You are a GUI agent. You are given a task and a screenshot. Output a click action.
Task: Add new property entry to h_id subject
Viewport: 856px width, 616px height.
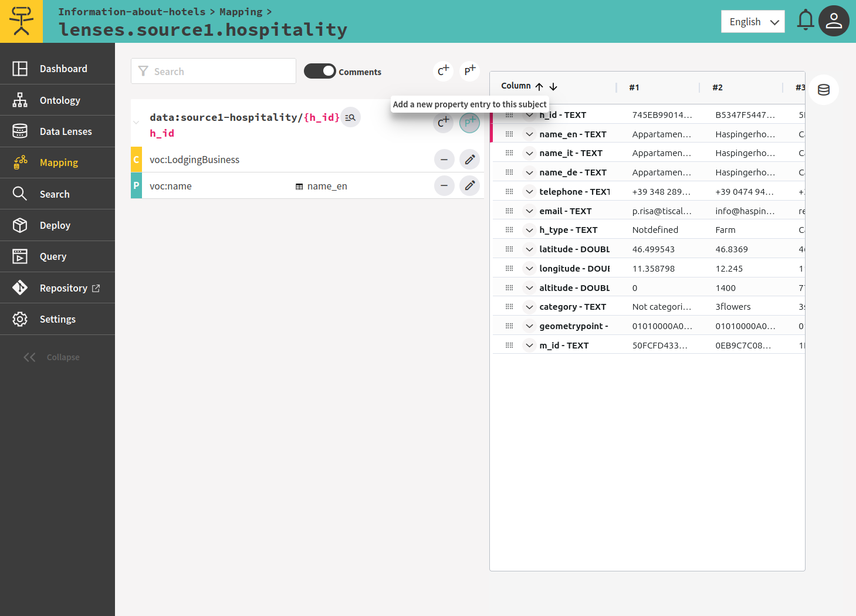pos(469,123)
